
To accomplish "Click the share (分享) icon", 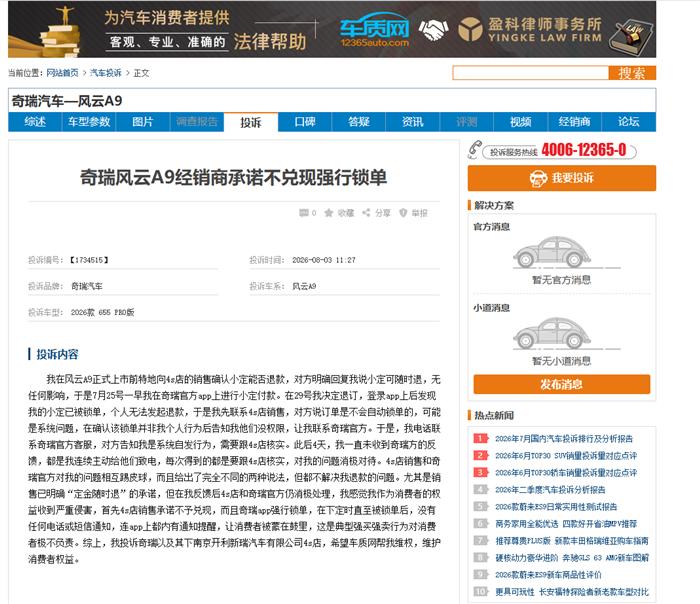I will pyautogui.click(x=366, y=213).
